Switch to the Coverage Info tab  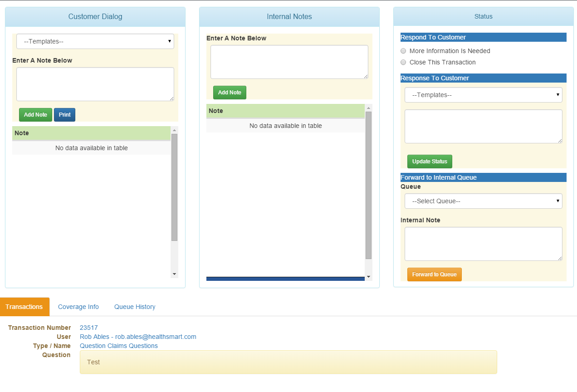coord(78,307)
